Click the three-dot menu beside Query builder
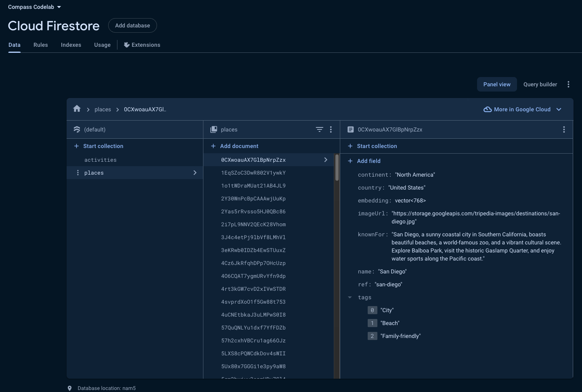The height and width of the screenshot is (392, 582). 568,84
